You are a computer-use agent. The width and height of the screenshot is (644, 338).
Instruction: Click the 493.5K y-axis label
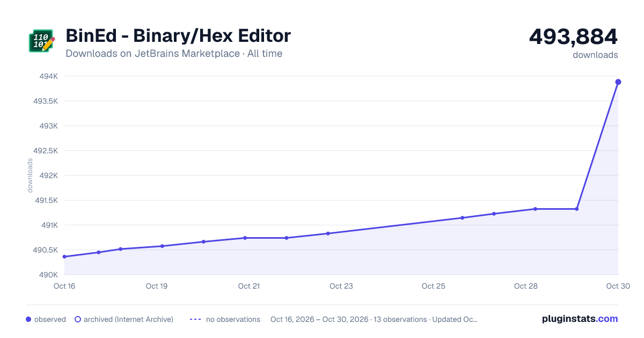(x=46, y=101)
